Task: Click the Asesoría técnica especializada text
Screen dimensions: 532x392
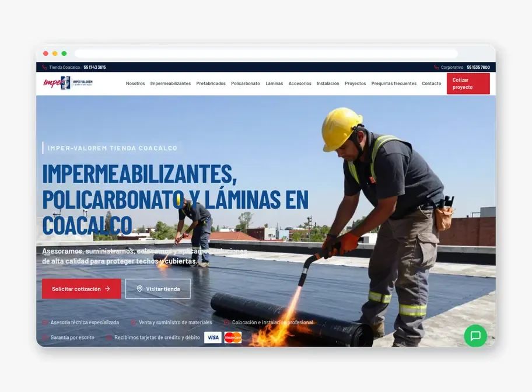Action: [85, 323]
